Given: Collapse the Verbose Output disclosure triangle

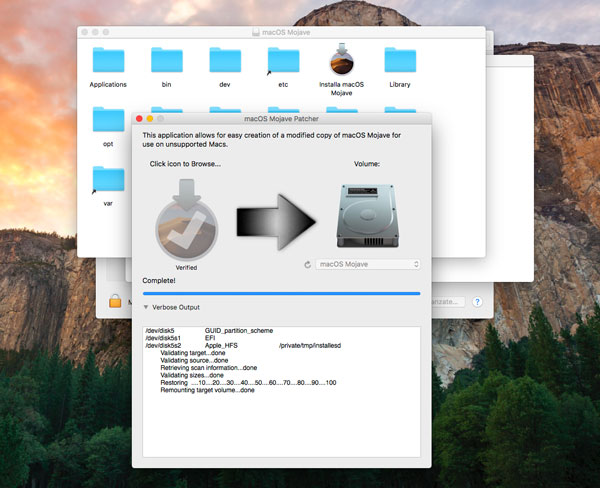Looking at the screenshot, I should (x=146, y=307).
